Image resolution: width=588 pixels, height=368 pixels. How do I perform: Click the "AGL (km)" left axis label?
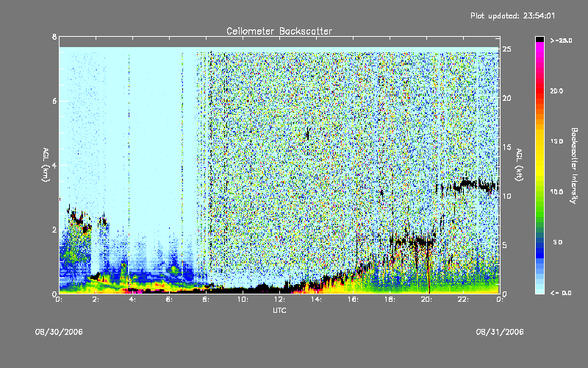click(x=46, y=165)
